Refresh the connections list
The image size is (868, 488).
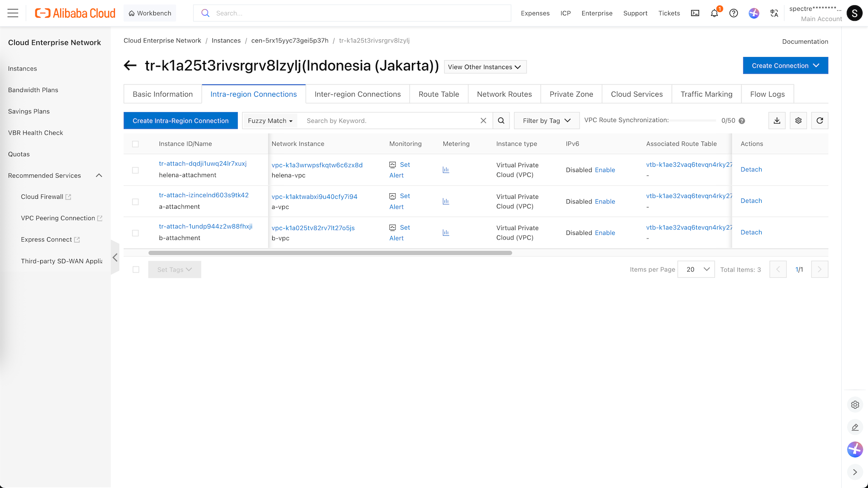tap(820, 121)
